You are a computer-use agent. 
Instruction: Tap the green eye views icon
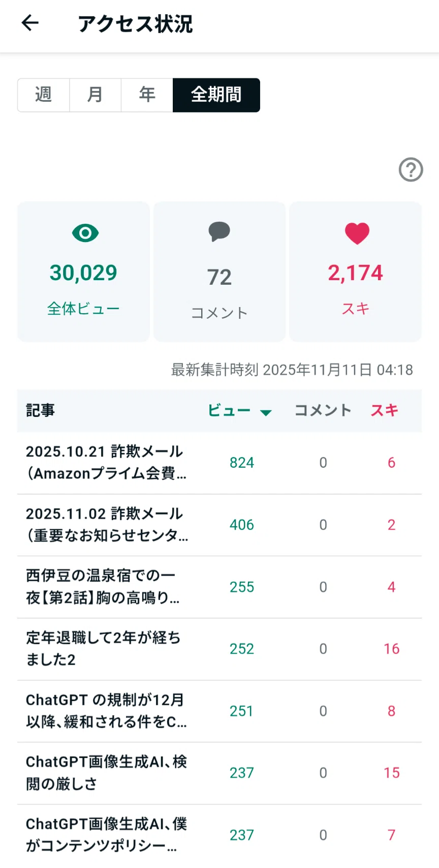pos(85,233)
